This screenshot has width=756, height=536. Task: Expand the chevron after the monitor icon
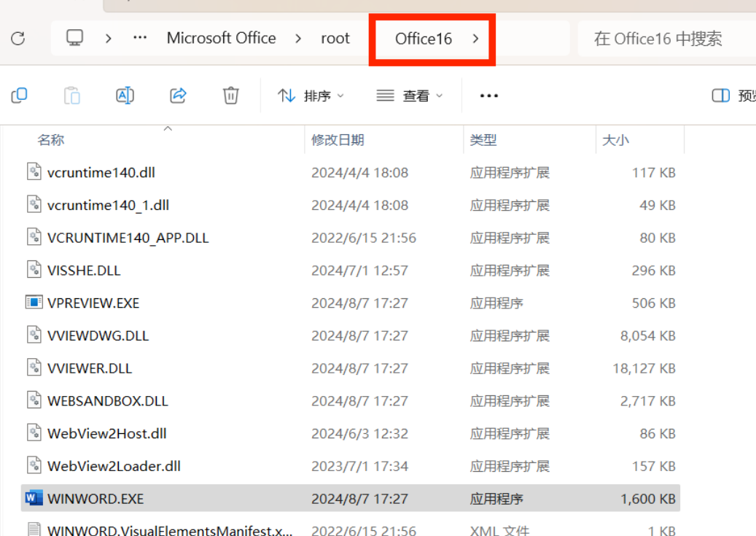tap(109, 38)
